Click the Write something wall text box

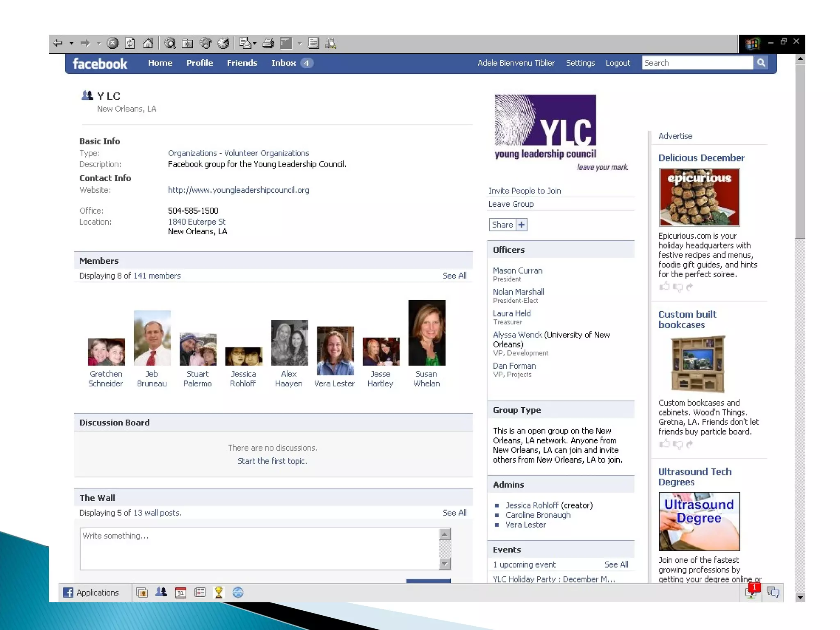coord(259,548)
